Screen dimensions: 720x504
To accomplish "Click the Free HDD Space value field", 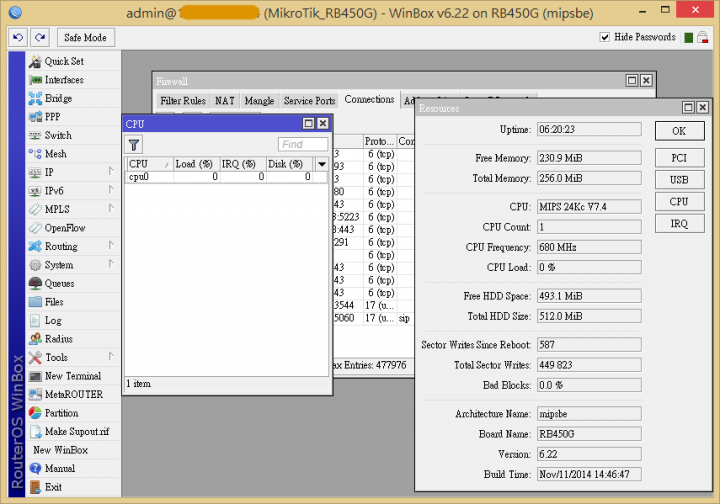I will (589, 296).
